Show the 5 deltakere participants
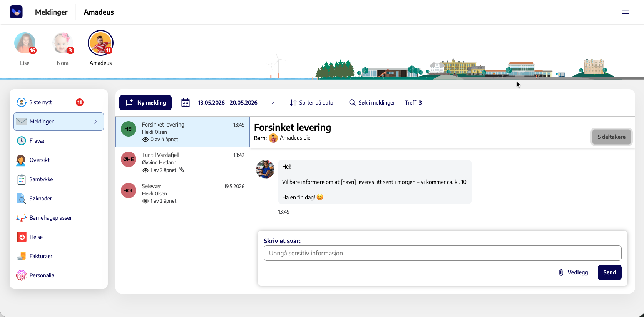 click(x=611, y=137)
